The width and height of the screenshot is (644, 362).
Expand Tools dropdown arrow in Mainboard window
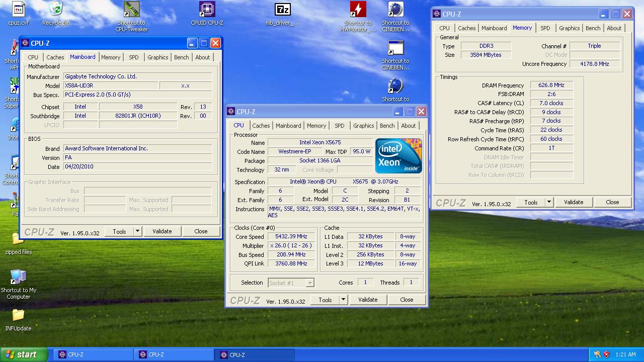[137, 231]
